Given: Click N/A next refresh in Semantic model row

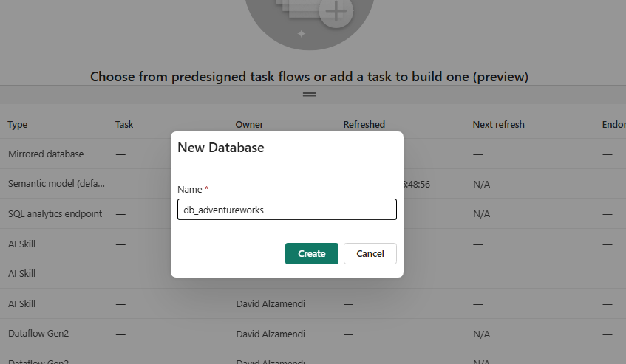Looking at the screenshot, I should [481, 184].
